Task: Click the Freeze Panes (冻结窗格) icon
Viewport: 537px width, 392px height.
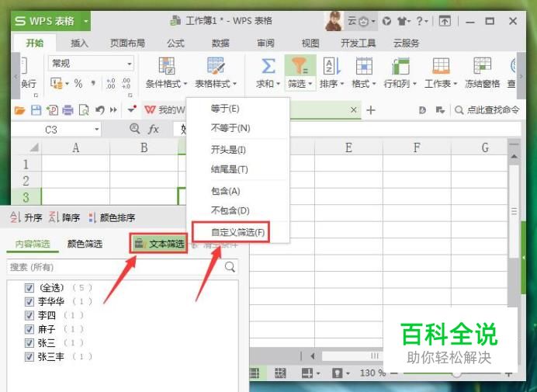Action: pos(482,65)
